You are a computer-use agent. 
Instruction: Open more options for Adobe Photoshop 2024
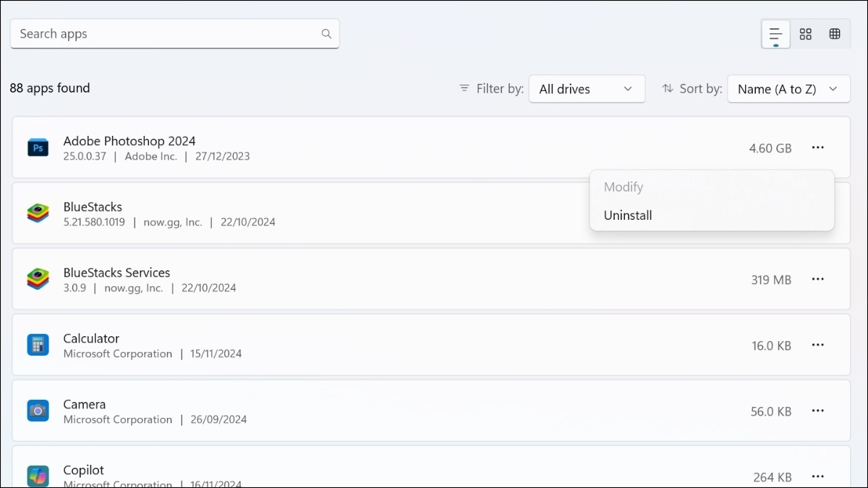click(x=818, y=147)
